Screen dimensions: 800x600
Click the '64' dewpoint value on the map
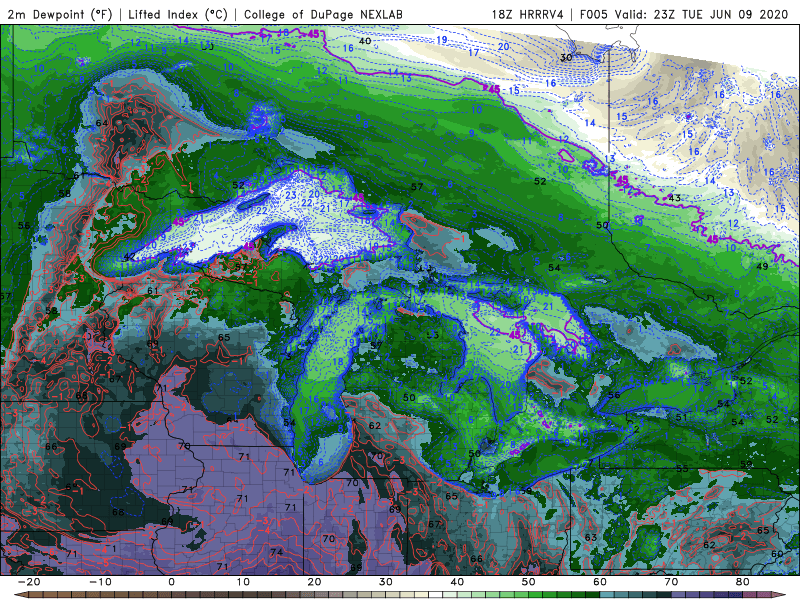click(x=102, y=123)
